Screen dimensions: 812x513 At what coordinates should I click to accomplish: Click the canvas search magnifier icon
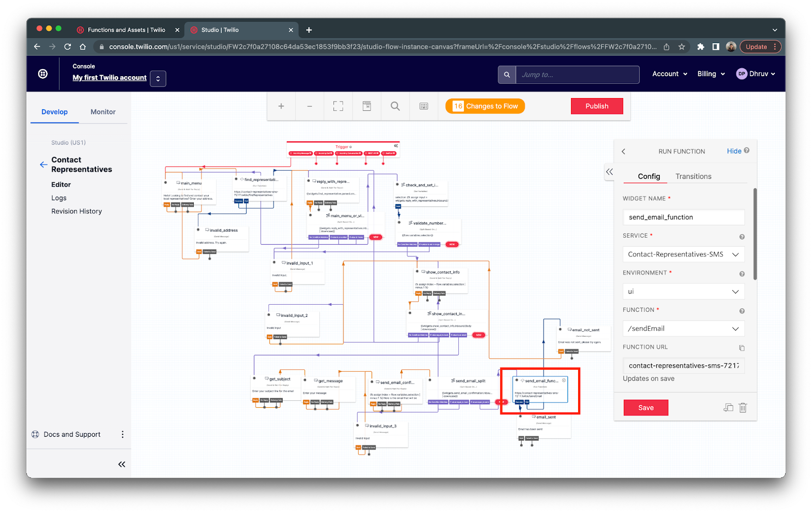[395, 106]
